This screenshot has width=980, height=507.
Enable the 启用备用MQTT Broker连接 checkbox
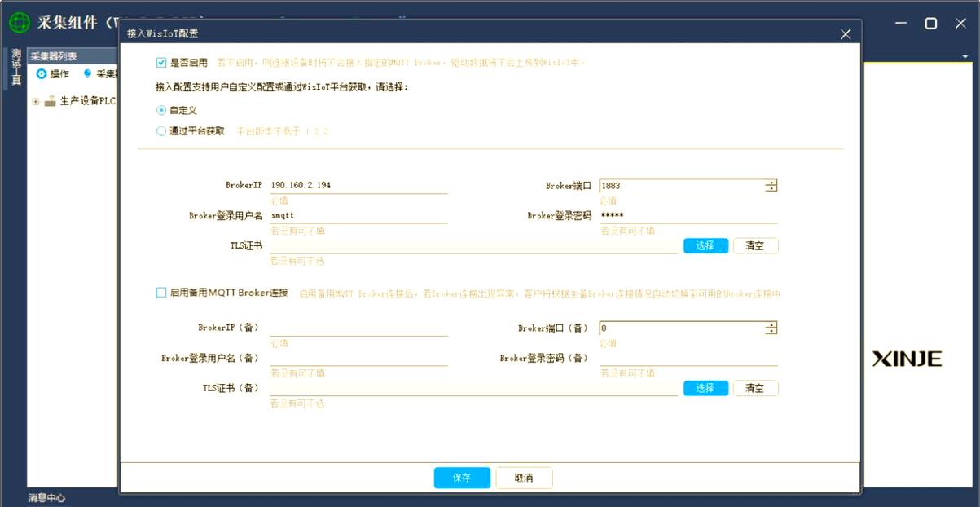tap(161, 292)
